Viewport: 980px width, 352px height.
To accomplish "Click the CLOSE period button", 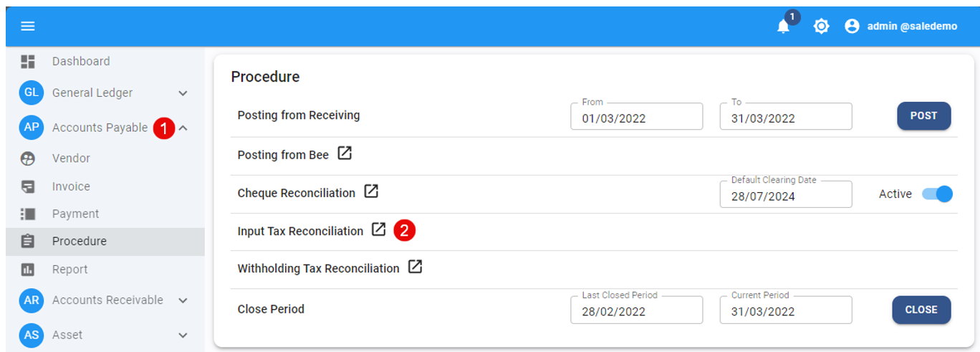I will (x=921, y=310).
